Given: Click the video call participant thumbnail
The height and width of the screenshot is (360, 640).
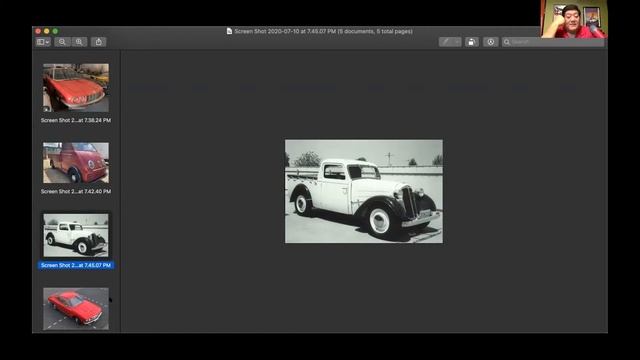Looking at the screenshot, I should [x=574, y=19].
